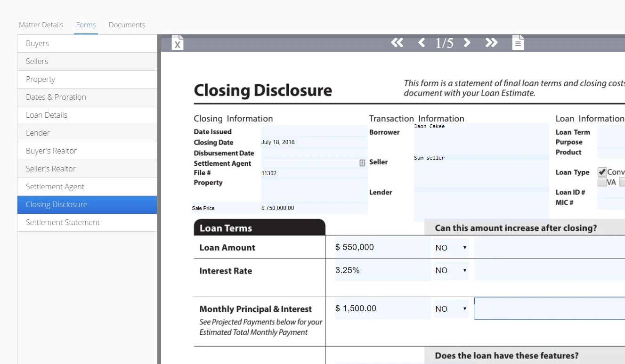625x364 pixels.
Task: Check the VA loan type checkbox
Action: [x=602, y=182]
